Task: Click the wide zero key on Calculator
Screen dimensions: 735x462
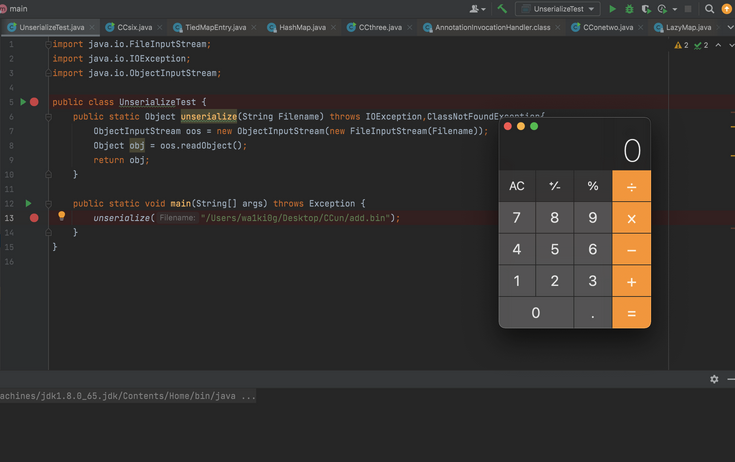Action: 536,313
